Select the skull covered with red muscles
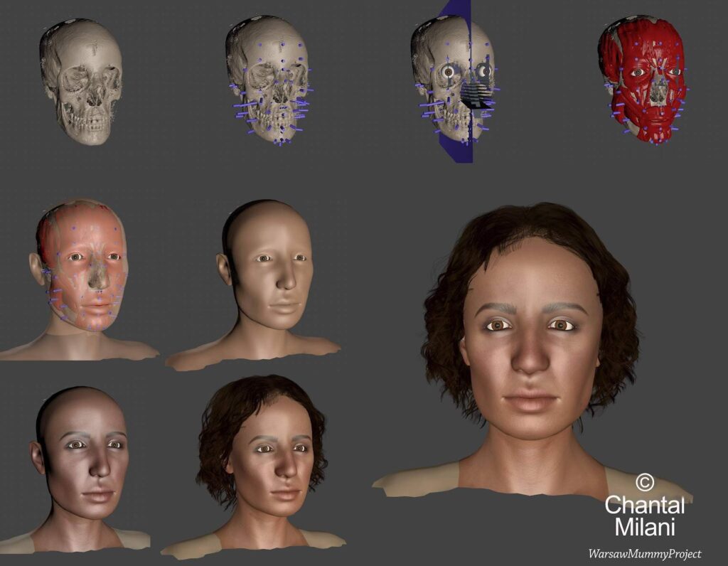 [643, 81]
